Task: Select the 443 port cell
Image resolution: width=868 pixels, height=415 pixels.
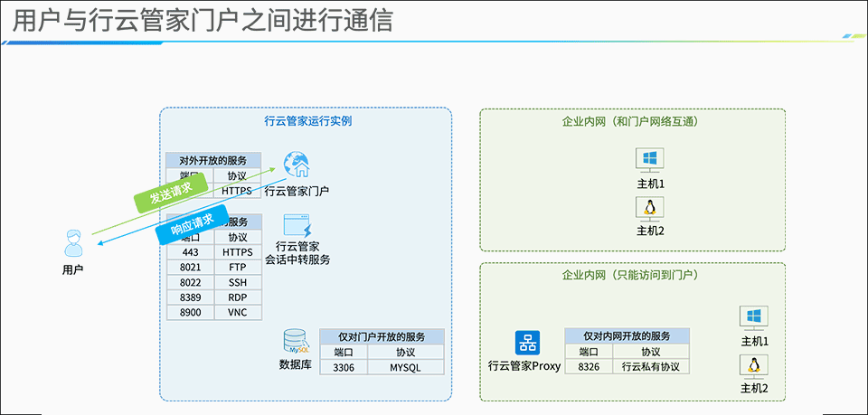Action: coord(190,252)
